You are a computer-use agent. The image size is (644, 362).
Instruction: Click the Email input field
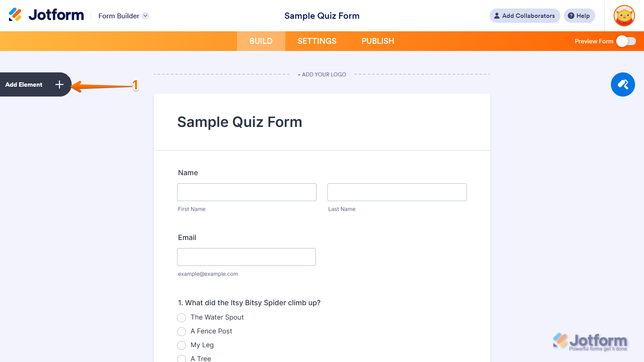[x=246, y=257]
